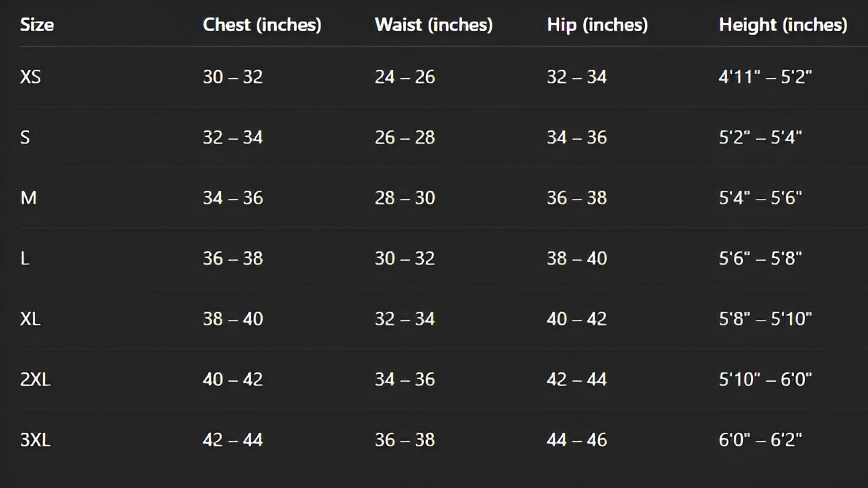Select the 2XL chest value 40 – 42
The width and height of the screenshot is (868, 488).
click(232, 380)
